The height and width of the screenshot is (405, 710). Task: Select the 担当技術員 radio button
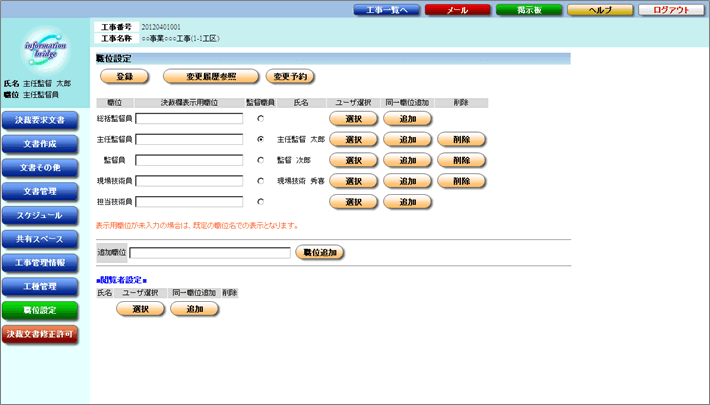261,202
